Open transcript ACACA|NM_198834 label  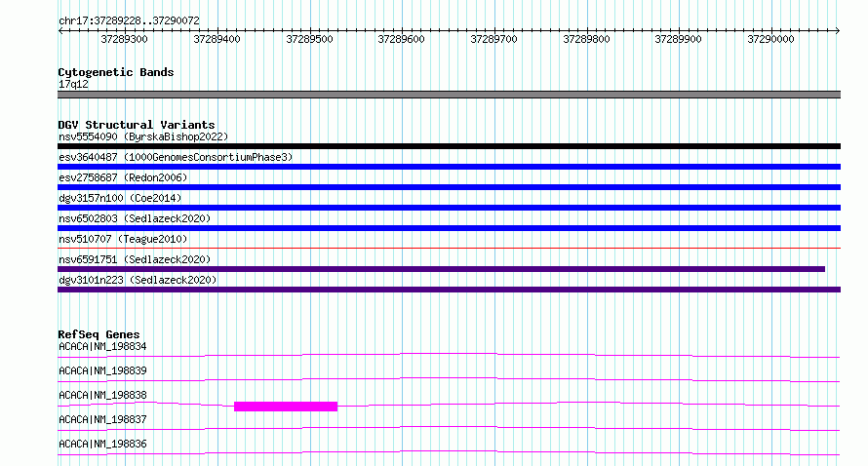102,346
